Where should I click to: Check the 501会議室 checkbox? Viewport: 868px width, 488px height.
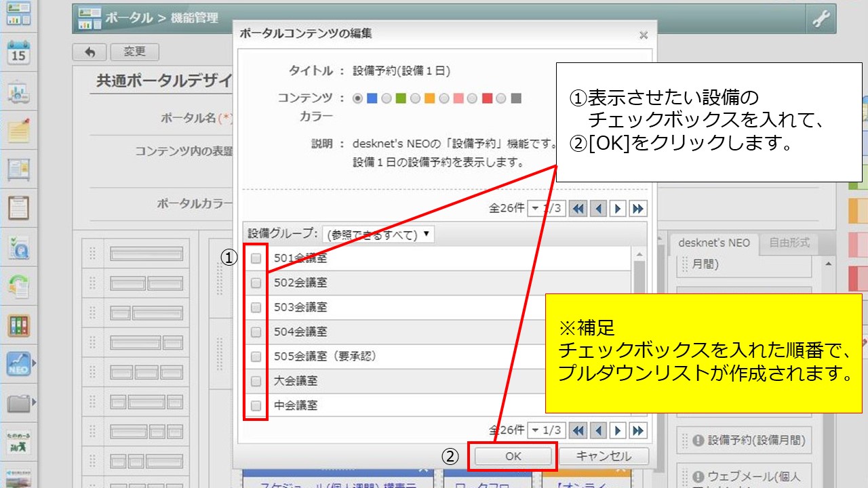[256, 258]
